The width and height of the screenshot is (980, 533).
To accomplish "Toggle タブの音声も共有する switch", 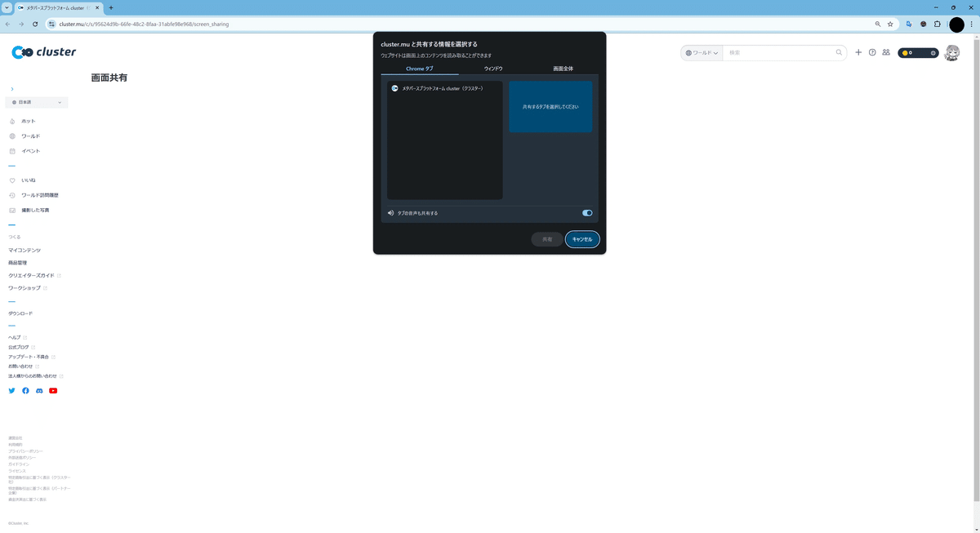I will pyautogui.click(x=587, y=213).
